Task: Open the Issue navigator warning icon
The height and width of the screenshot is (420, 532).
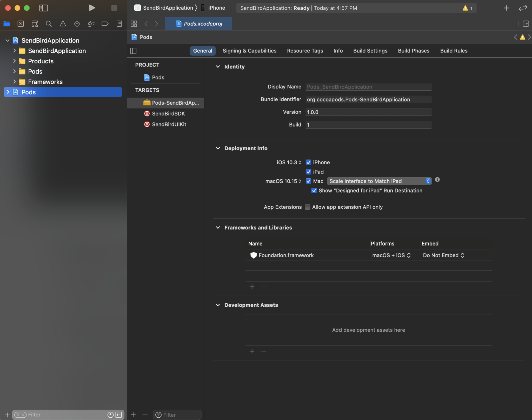Action: [x=63, y=24]
